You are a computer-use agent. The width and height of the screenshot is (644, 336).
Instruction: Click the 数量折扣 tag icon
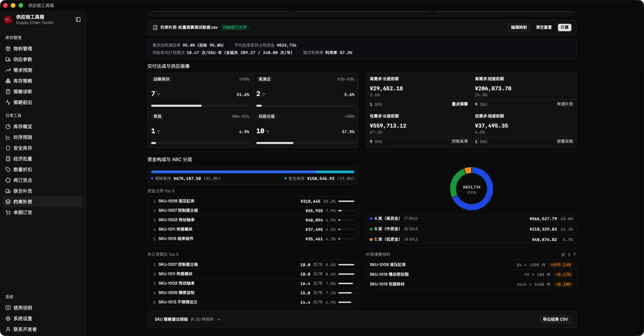(x=8, y=170)
